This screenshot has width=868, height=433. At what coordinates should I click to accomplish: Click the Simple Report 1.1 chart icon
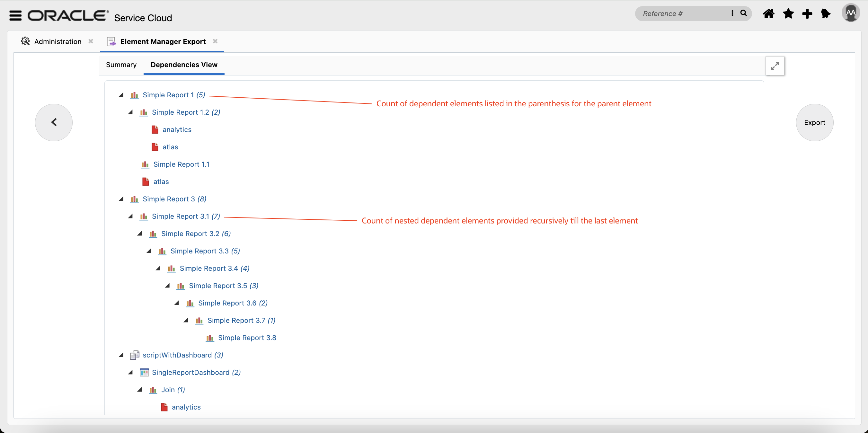tap(145, 164)
